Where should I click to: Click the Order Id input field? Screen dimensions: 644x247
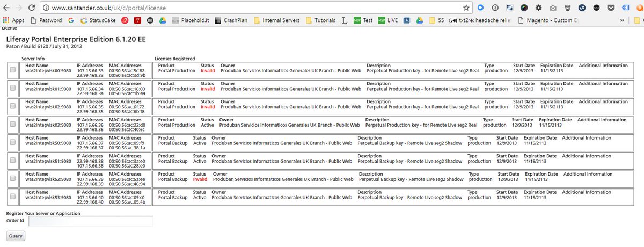point(91,221)
